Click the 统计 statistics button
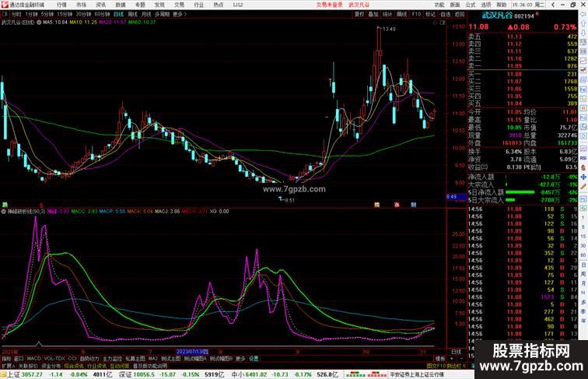The height and width of the screenshot is (379, 588). tap(387, 14)
